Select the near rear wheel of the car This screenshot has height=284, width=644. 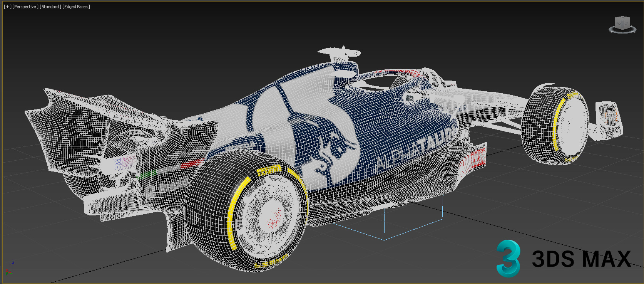pos(246,210)
